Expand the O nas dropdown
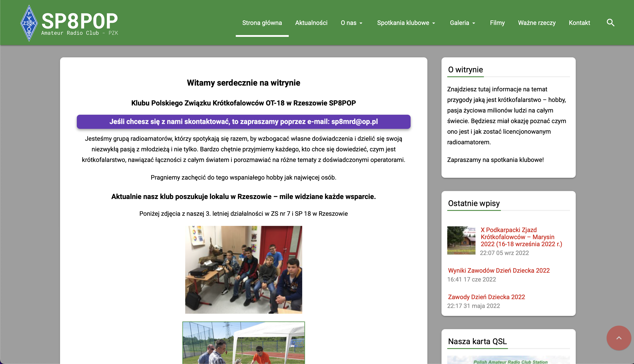Screen dimensions: 634x364 [351, 23]
